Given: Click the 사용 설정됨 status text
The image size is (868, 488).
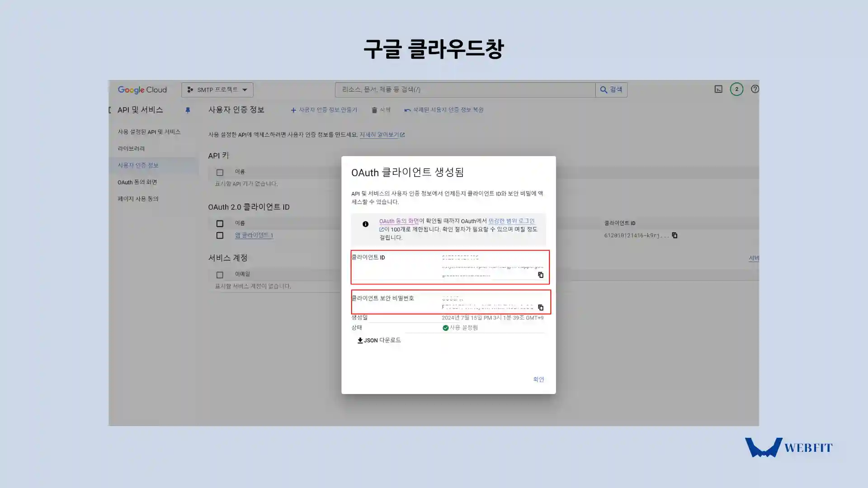Looking at the screenshot, I should 463,328.
